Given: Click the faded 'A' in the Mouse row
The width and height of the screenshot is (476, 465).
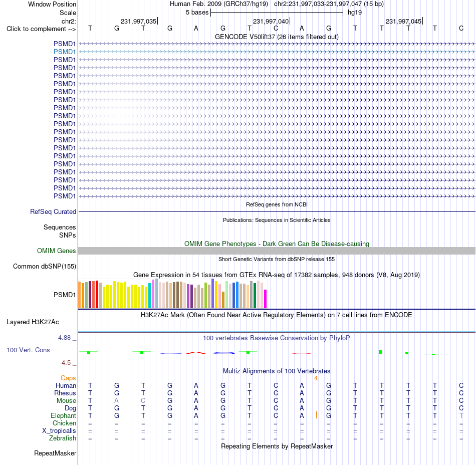Looking at the screenshot, I should click(116, 401).
